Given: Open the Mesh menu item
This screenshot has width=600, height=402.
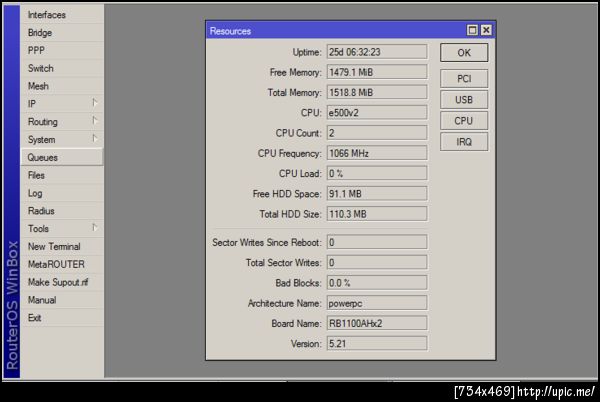Looking at the screenshot, I should point(62,86).
